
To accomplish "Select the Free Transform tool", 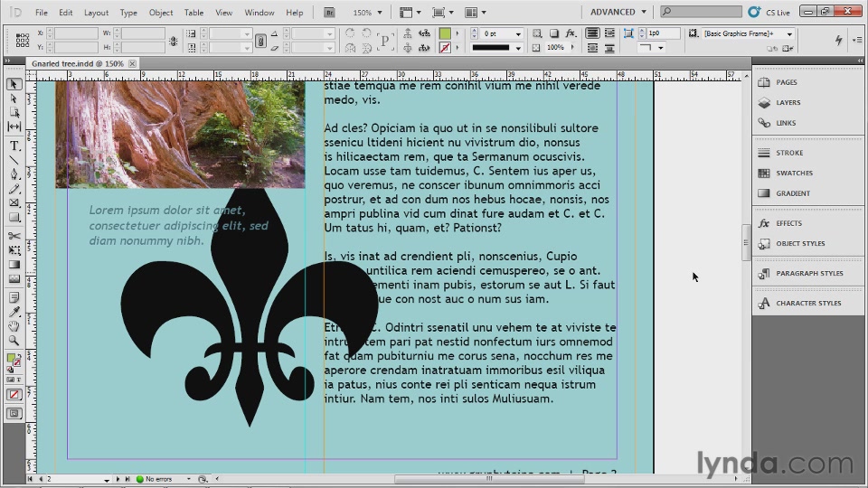I will [14, 250].
